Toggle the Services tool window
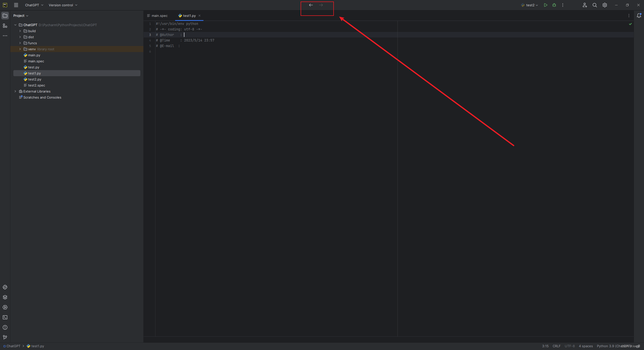The image size is (644, 350). tap(5, 307)
